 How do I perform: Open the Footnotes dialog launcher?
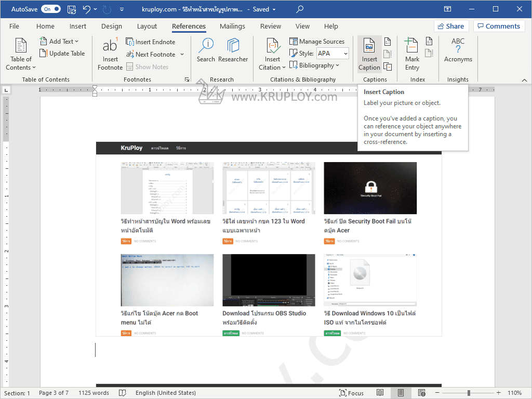187,79
